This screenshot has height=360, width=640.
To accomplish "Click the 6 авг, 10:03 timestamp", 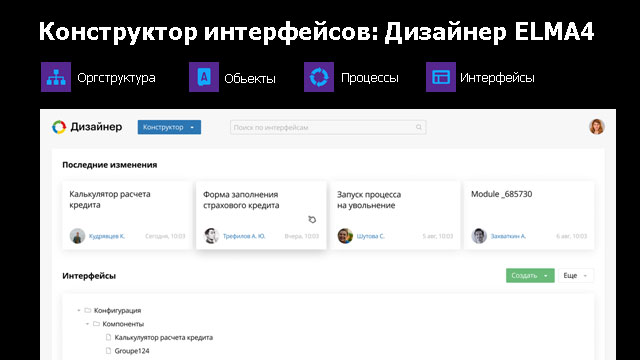I will pos(571,236).
